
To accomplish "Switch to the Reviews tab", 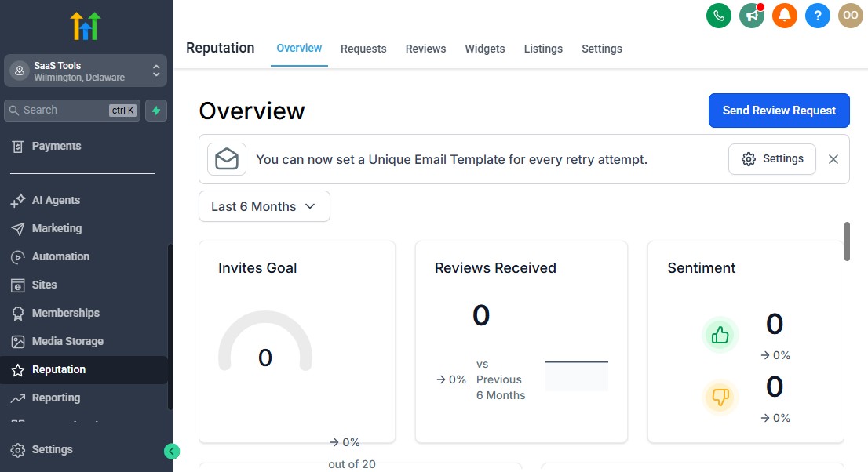I will click(425, 49).
